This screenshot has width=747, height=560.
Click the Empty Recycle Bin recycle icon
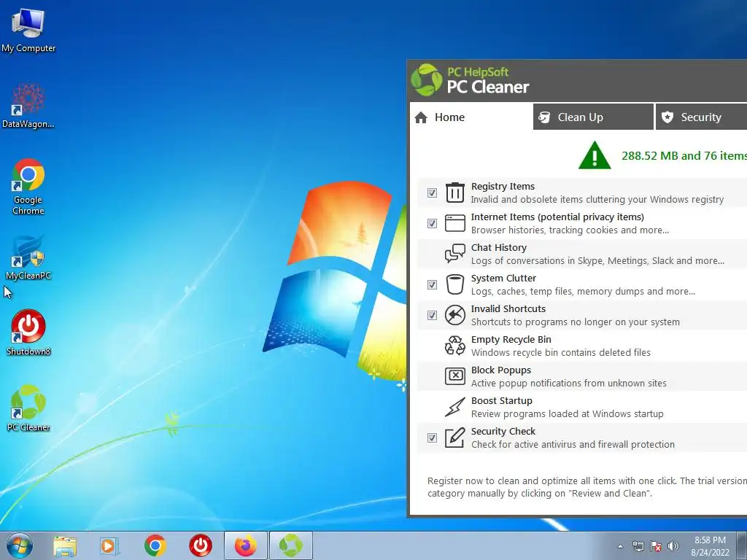(x=455, y=346)
